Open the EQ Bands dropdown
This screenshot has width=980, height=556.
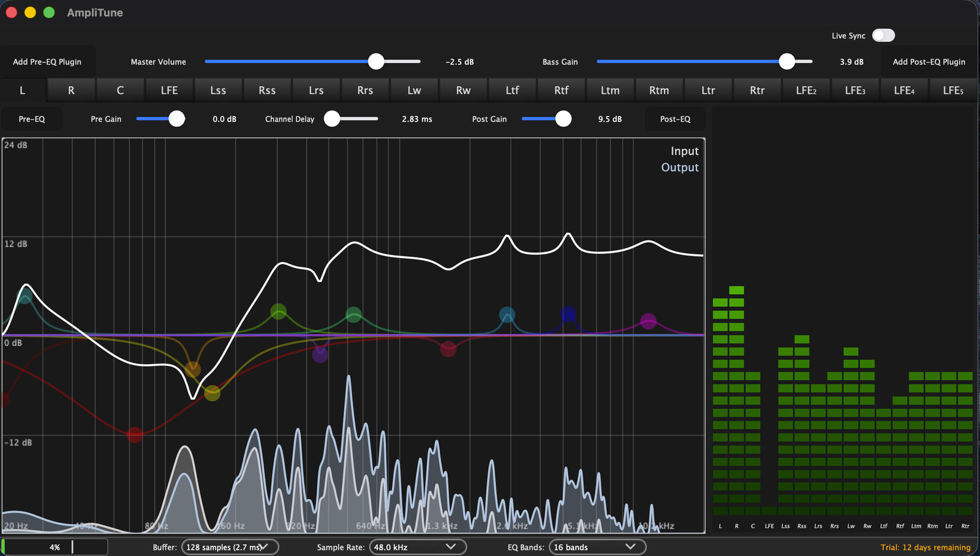pyautogui.click(x=597, y=547)
